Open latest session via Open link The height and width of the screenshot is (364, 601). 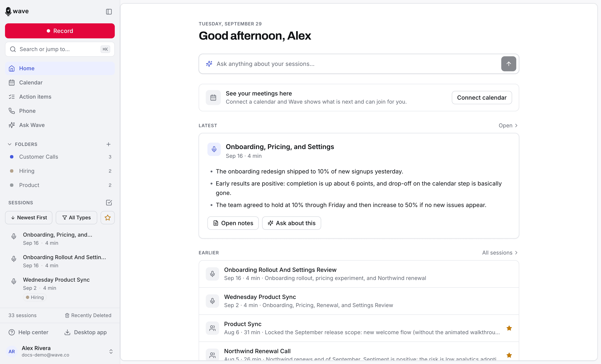coord(508,126)
